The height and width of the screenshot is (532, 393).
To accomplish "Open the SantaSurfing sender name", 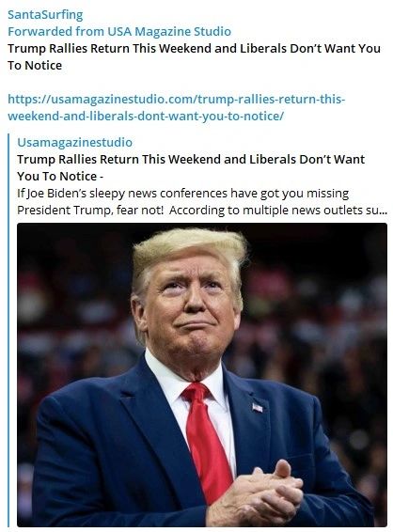I will (x=45, y=15).
